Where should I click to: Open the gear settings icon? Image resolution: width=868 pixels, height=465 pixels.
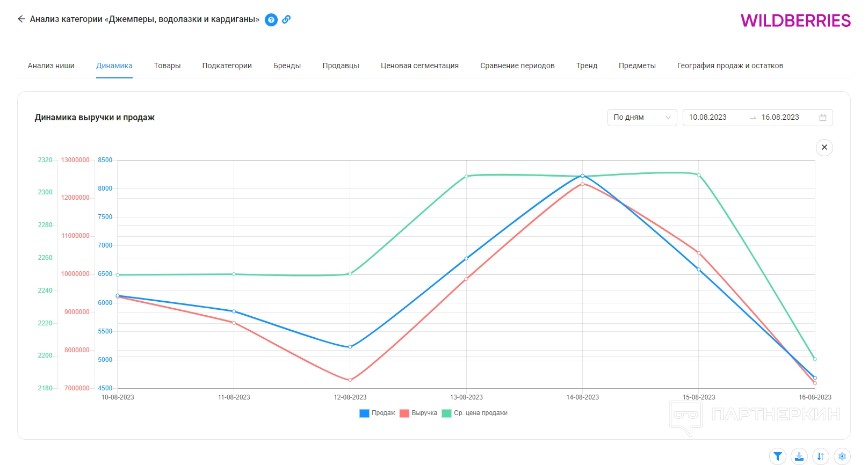pyautogui.click(x=842, y=456)
